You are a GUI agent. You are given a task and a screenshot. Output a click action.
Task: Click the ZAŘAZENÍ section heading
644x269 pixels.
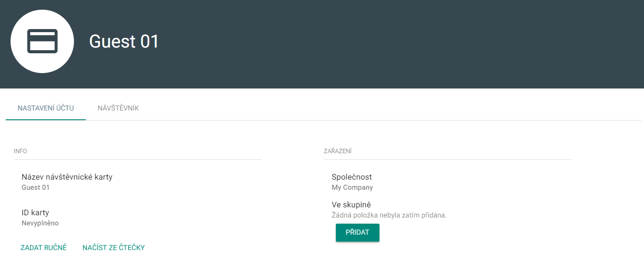[338, 151]
